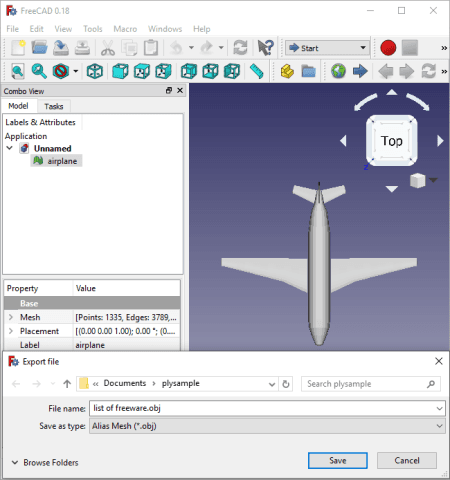
Task: Click the Create part yellow icon
Action: [x=287, y=71]
